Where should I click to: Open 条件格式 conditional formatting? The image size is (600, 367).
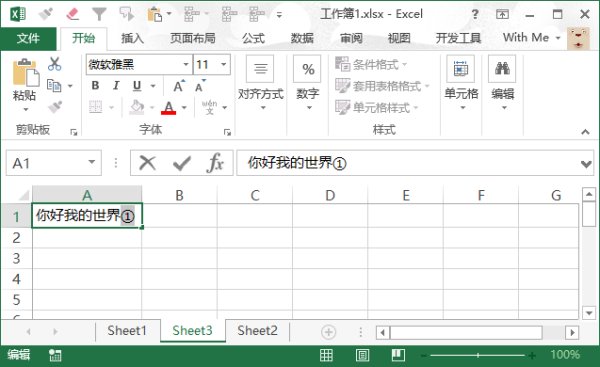click(371, 64)
